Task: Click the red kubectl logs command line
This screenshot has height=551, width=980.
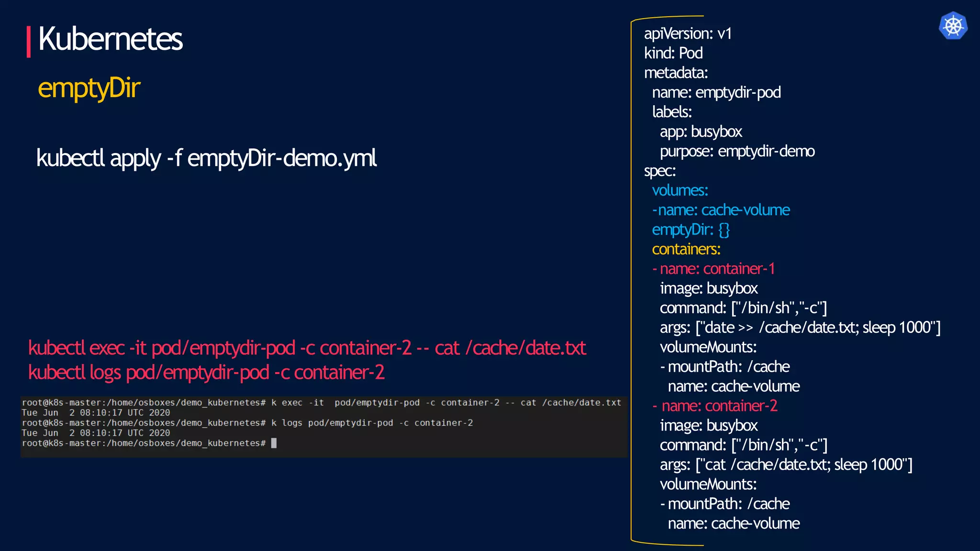Action: pos(206,372)
